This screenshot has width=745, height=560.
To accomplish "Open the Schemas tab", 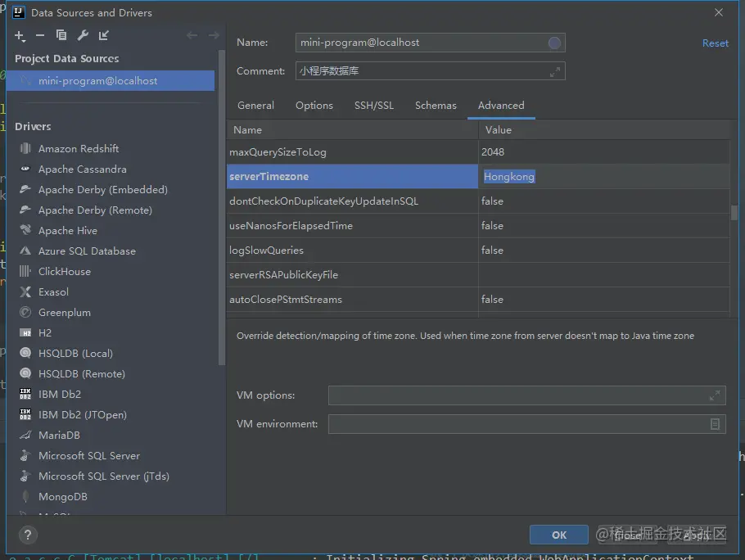I will pos(436,106).
